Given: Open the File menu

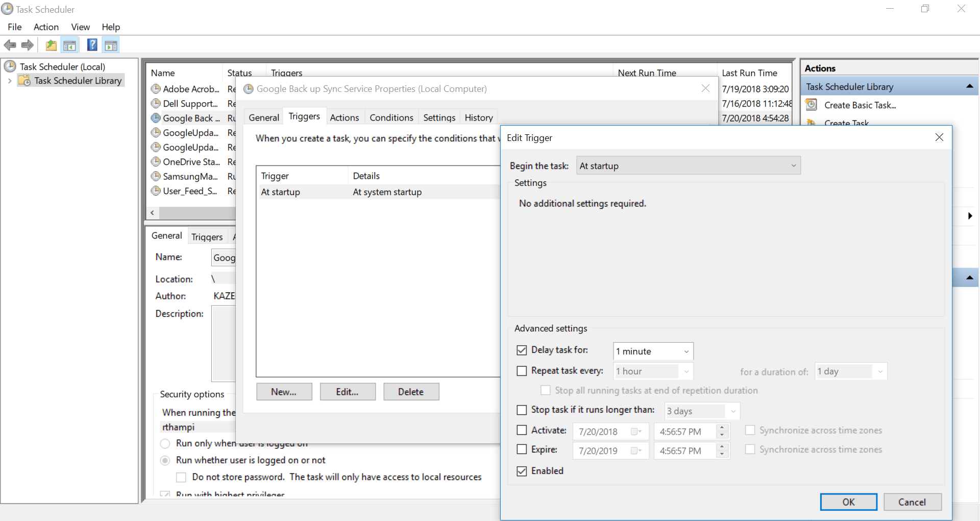Looking at the screenshot, I should click(x=15, y=27).
